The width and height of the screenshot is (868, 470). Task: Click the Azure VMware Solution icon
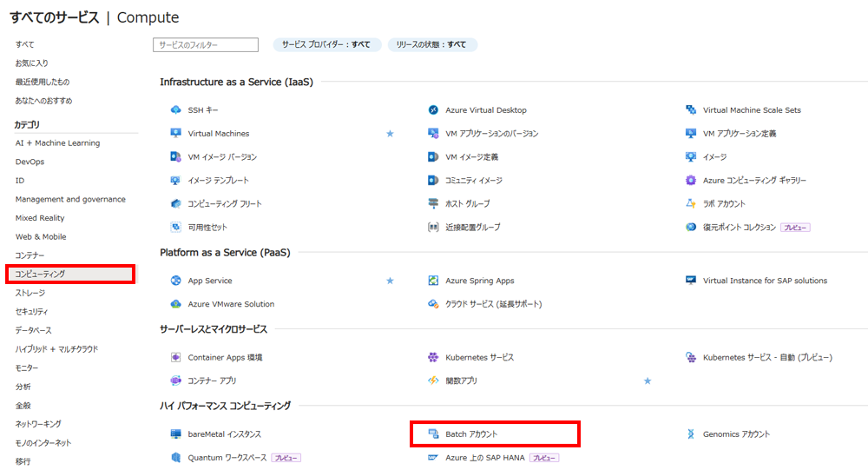(x=175, y=304)
